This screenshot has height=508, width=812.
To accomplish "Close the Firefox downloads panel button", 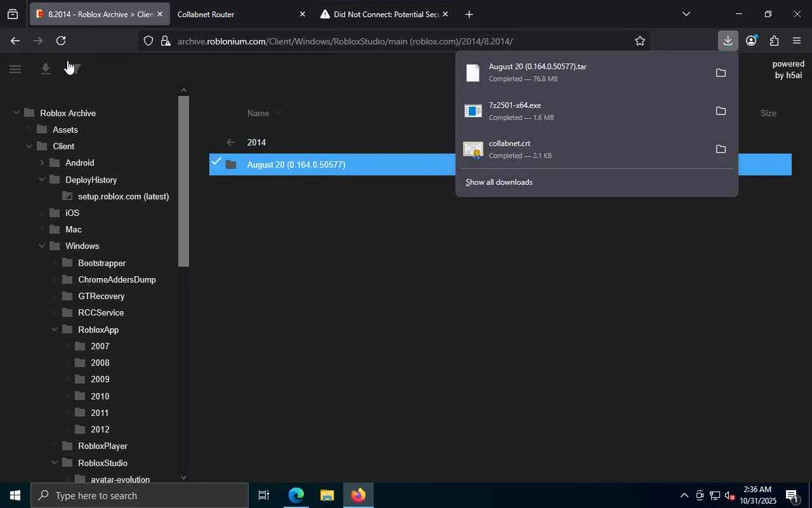I will pos(728,41).
